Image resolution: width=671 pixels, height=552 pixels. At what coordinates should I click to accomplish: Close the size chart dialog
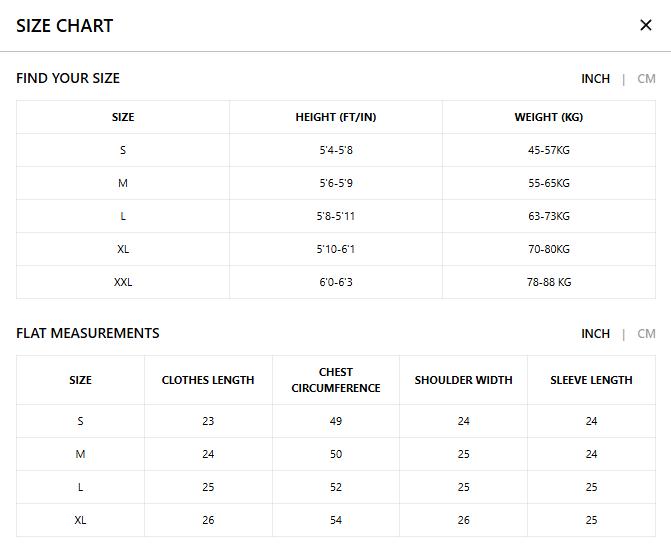pyautogui.click(x=645, y=25)
